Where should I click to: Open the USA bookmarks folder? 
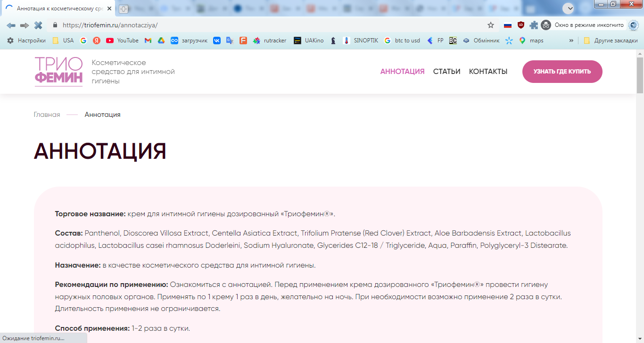[x=63, y=41]
